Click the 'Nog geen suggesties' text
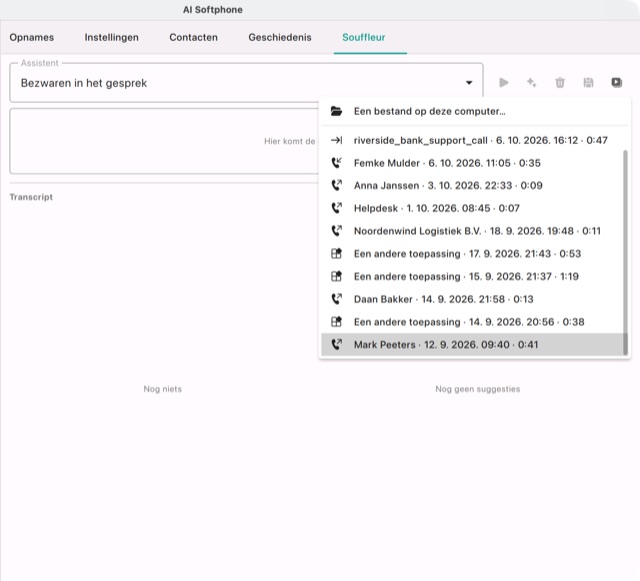Viewport: 640px width, 581px height. point(478,389)
